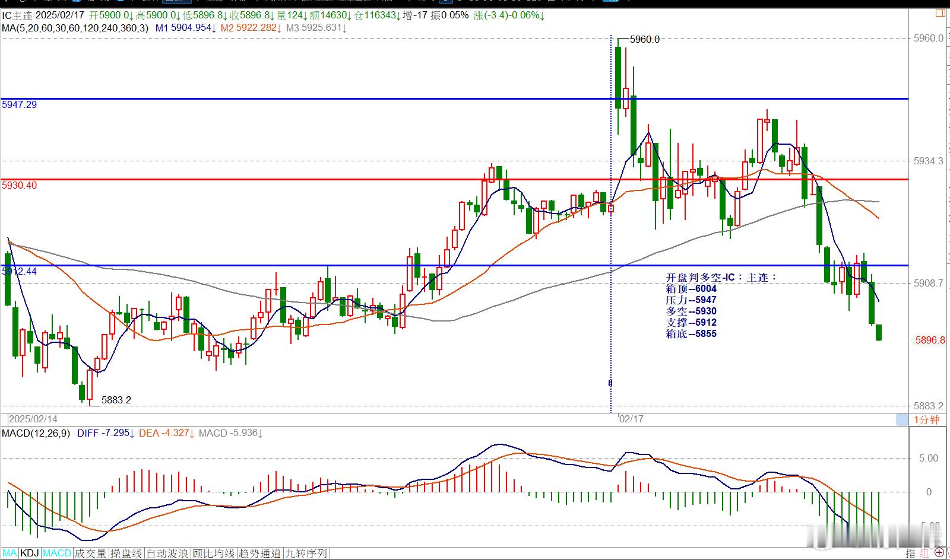
Task: Click the 开盘判多空-IC：主连 annotation heading
Action: pyautogui.click(x=721, y=277)
